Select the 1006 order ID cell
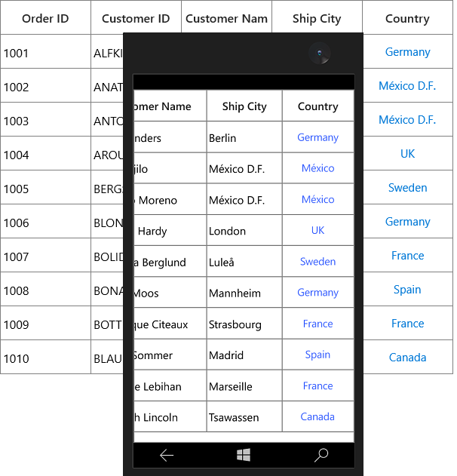This screenshot has width=457, height=476. [45, 221]
